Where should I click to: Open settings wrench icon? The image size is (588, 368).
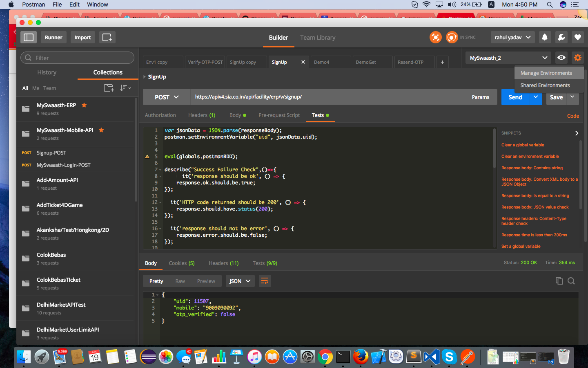(x=561, y=37)
